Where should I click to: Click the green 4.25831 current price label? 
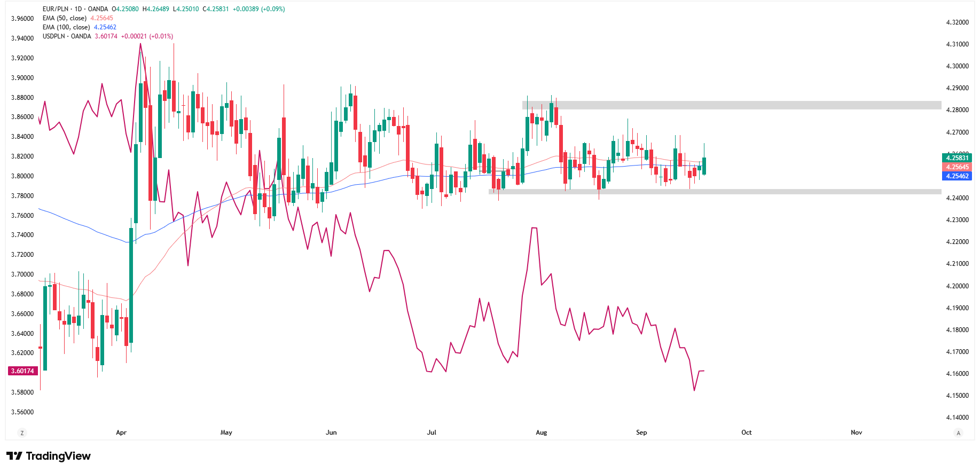click(x=957, y=158)
